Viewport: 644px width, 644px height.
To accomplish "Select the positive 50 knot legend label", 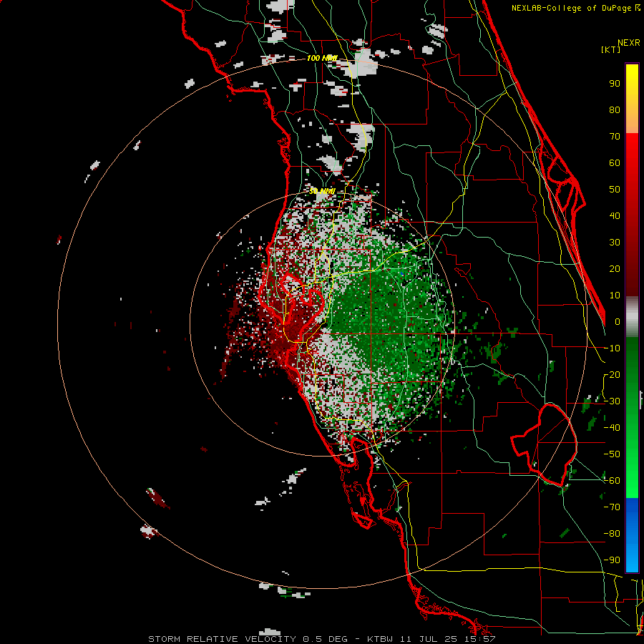I will click(615, 190).
